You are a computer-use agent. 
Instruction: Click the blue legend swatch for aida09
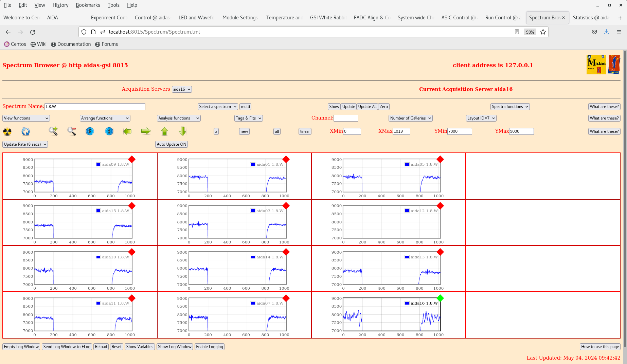pos(98,164)
